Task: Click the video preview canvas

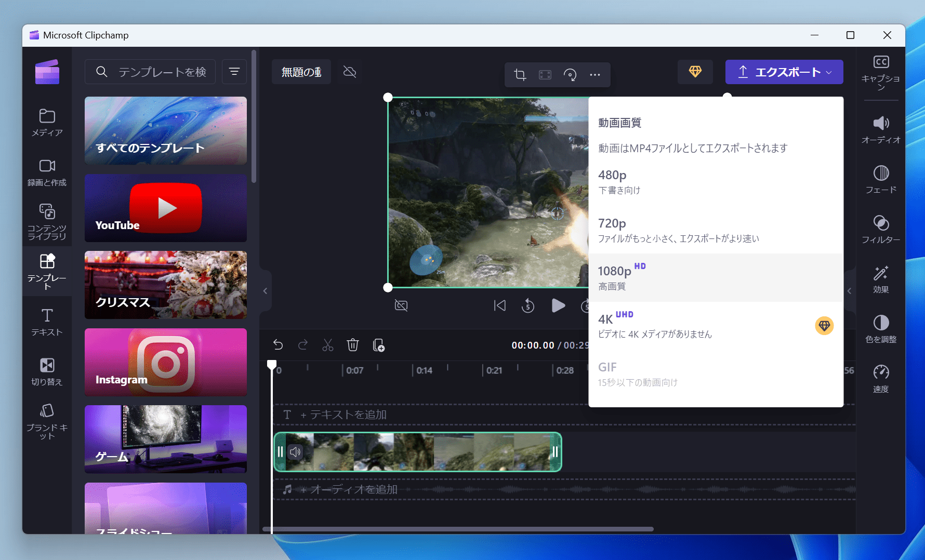Action: (x=488, y=192)
